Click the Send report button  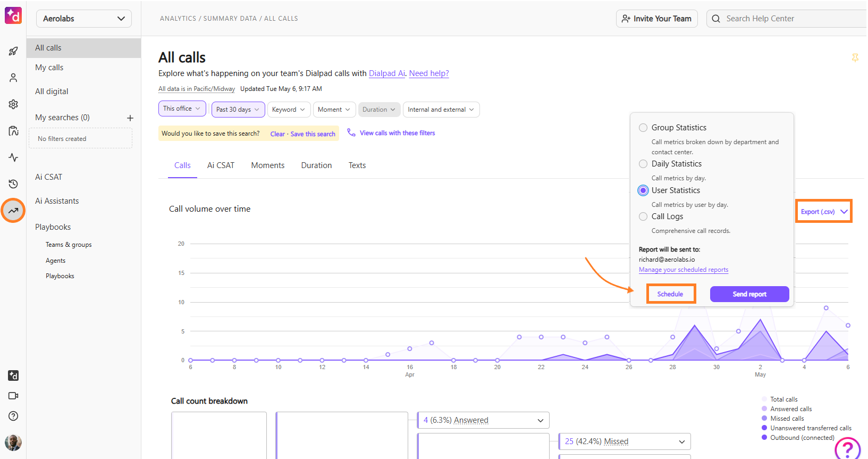(749, 294)
